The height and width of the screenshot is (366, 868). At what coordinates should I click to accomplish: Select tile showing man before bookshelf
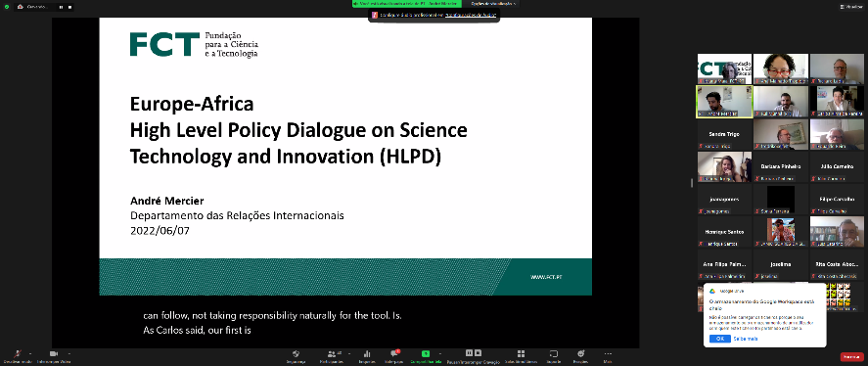[x=837, y=232]
